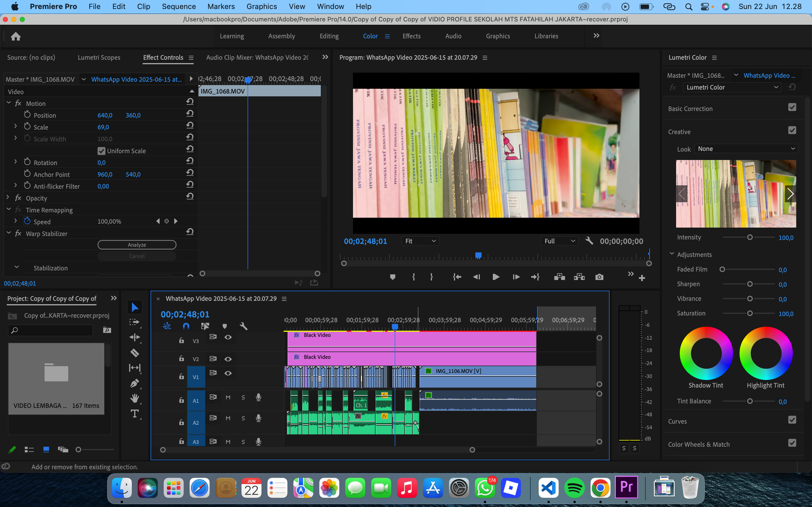812x507 pixels.
Task: Disable the Basic Correction section checkbox
Action: tap(792, 107)
